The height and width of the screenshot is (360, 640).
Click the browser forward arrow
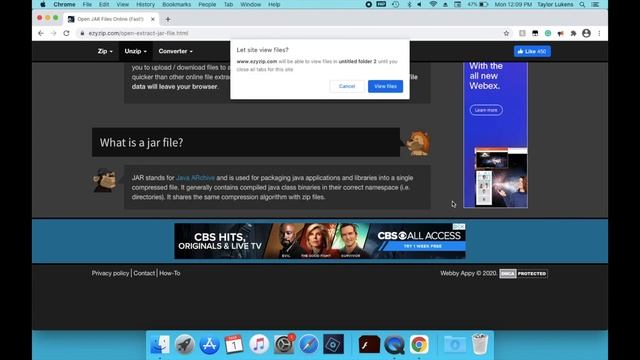(x=53, y=33)
